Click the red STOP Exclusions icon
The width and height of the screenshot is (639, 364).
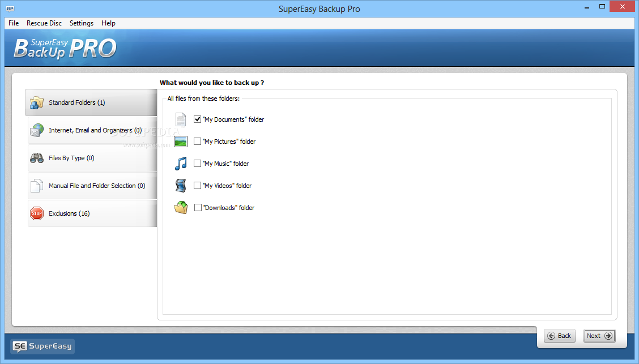tap(37, 213)
